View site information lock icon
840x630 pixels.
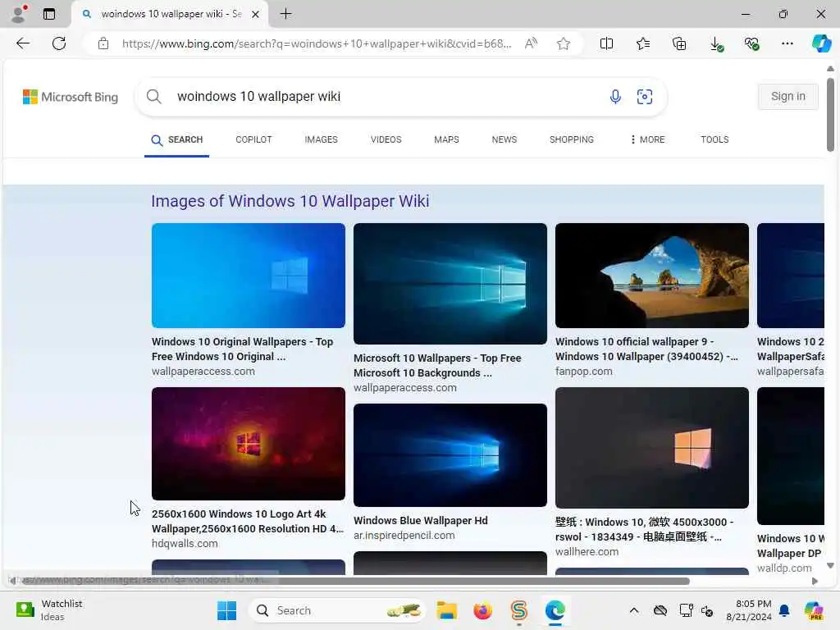point(103,43)
